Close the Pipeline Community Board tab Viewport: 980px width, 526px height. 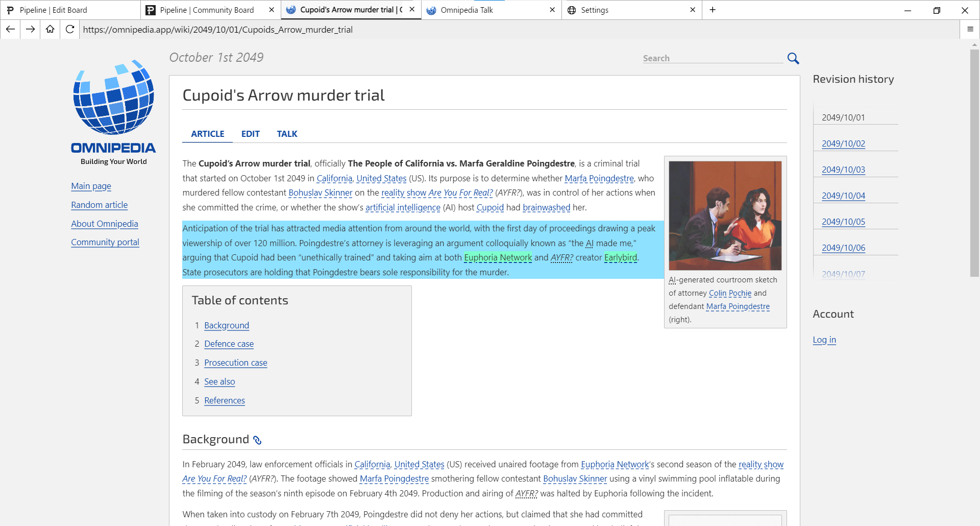pyautogui.click(x=271, y=10)
